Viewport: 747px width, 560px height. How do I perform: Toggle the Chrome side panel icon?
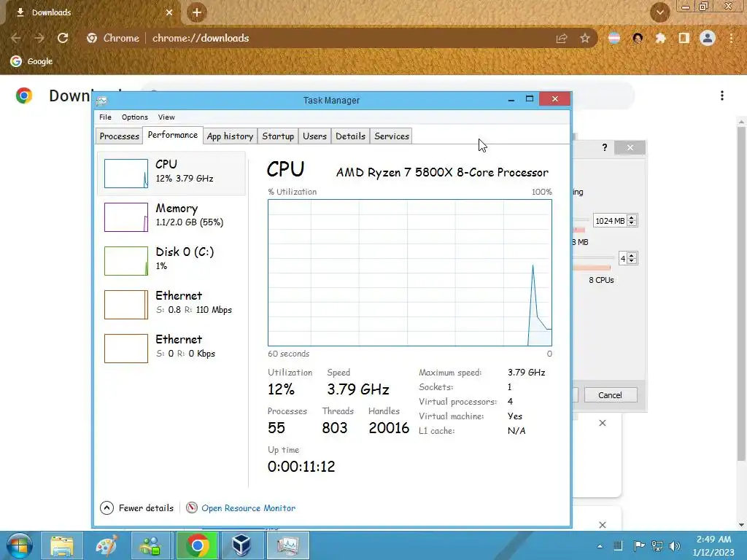684,38
